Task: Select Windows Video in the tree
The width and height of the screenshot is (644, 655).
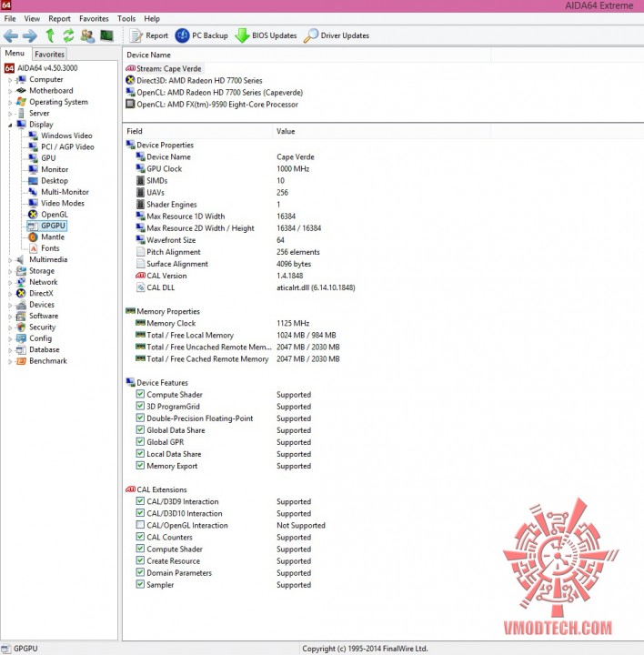Action: [66, 136]
